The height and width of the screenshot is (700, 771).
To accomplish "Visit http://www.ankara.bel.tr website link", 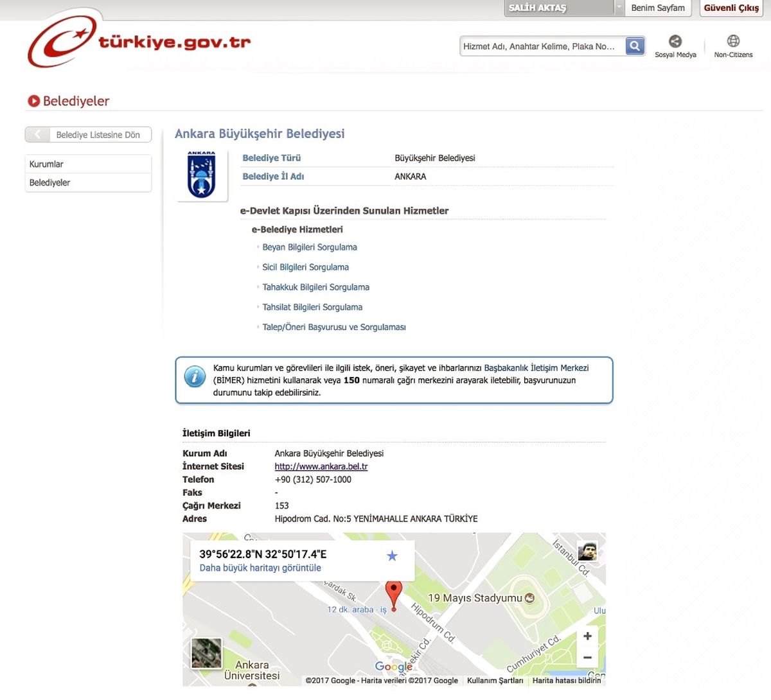I will 321,466.
